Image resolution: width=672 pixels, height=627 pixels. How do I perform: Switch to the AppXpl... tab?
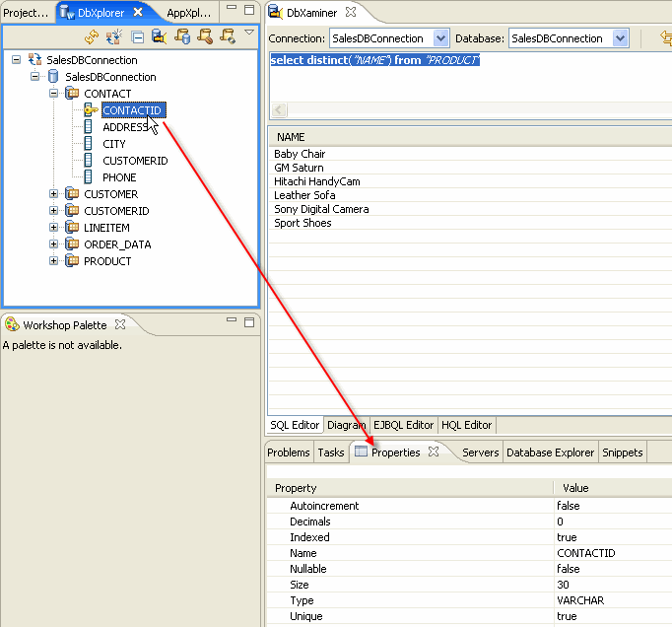coord(188,13)
